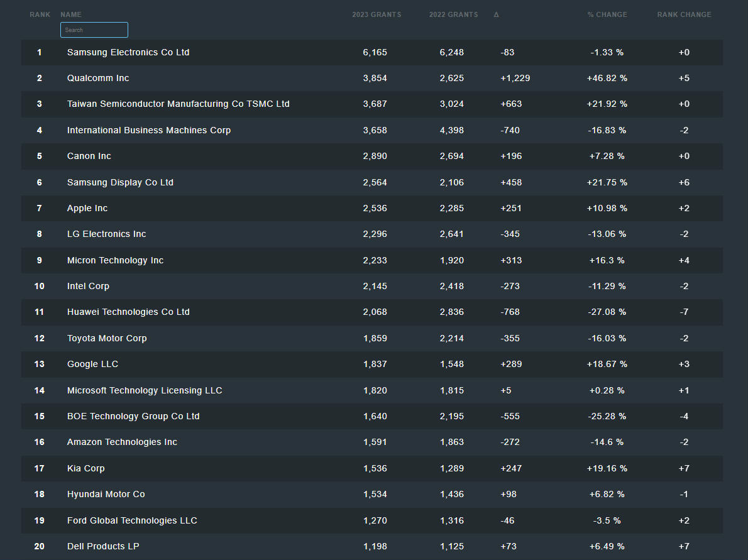The height and width of the screenshot is (560, 748).
Task: Select Hyundai Motor Co name
Action: [x=106, y=494]
